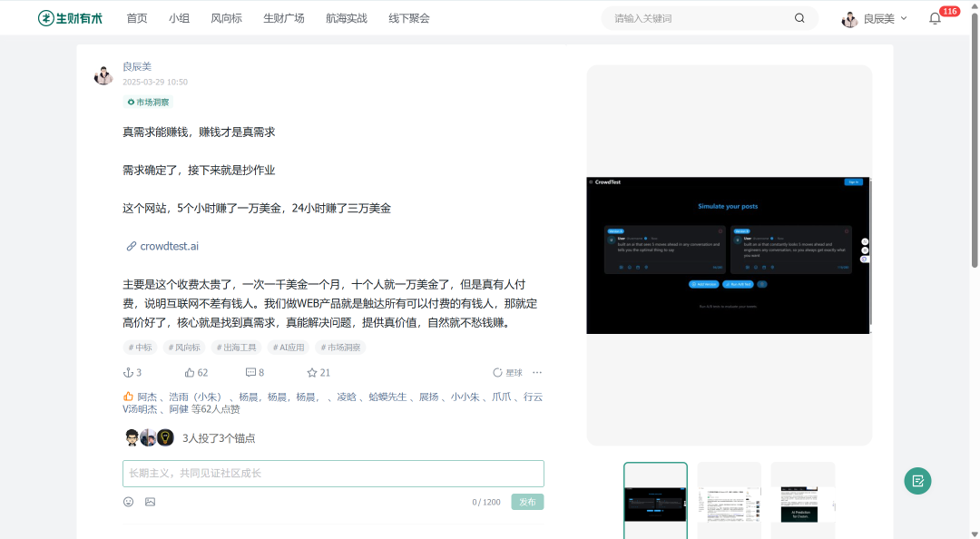Select the second image thumbnail

[x=729, y=500]
